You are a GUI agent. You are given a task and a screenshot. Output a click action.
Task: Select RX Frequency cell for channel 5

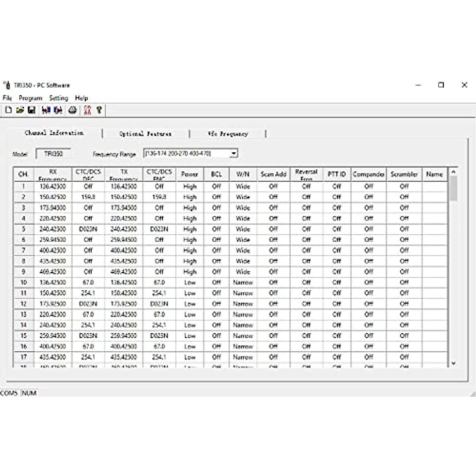coord(53,229)
